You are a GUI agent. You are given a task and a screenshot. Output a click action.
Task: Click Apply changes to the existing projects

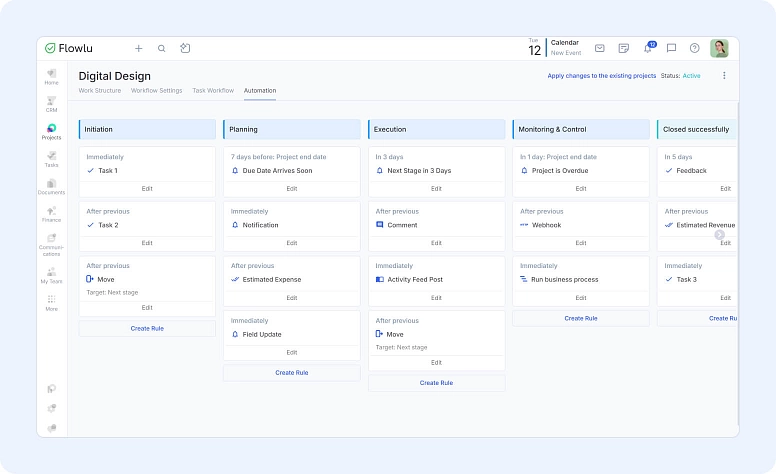(601, 76)
